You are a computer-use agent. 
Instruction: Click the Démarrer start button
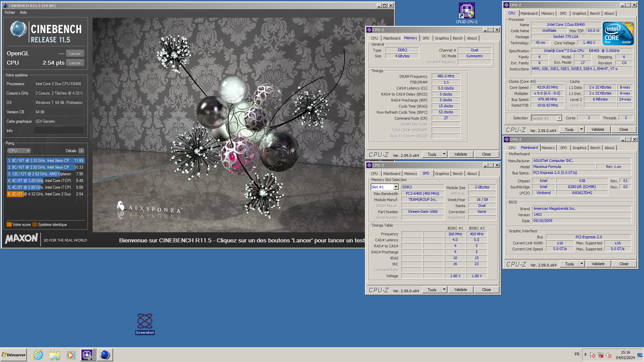14,355
